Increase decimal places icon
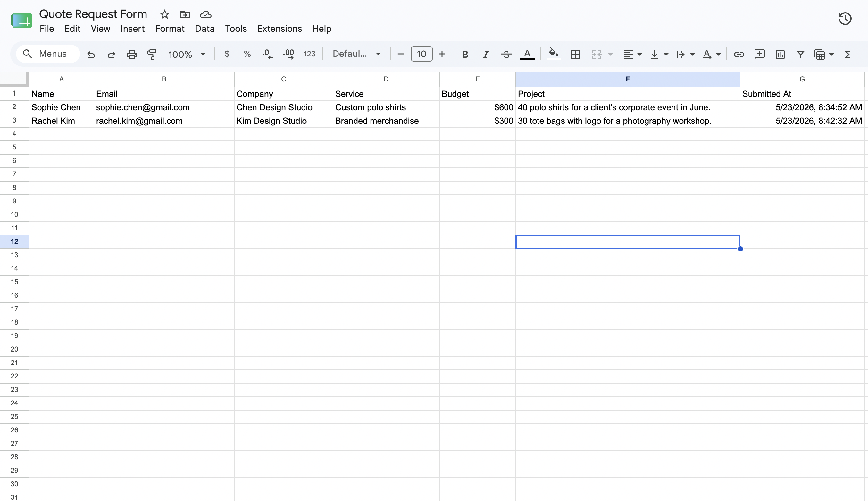The image size is (868, 501). tap(288, 54)
